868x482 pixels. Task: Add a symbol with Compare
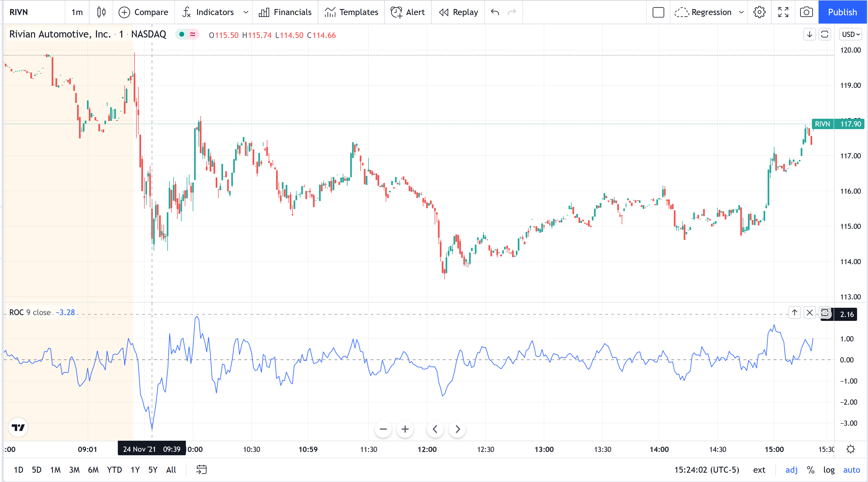143,12
